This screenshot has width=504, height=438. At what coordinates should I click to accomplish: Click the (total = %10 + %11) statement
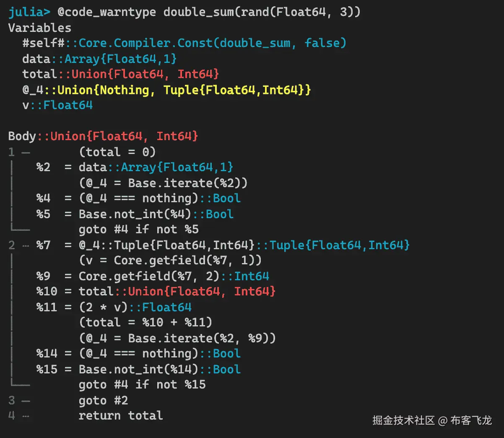[x=145, y=323]
